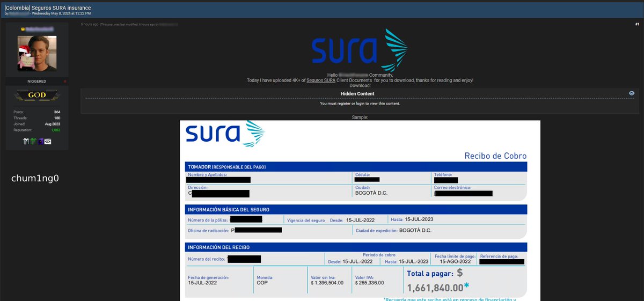Click the Hidden Content heading
The height and width of the screenshot is (301, 644).
358,93
